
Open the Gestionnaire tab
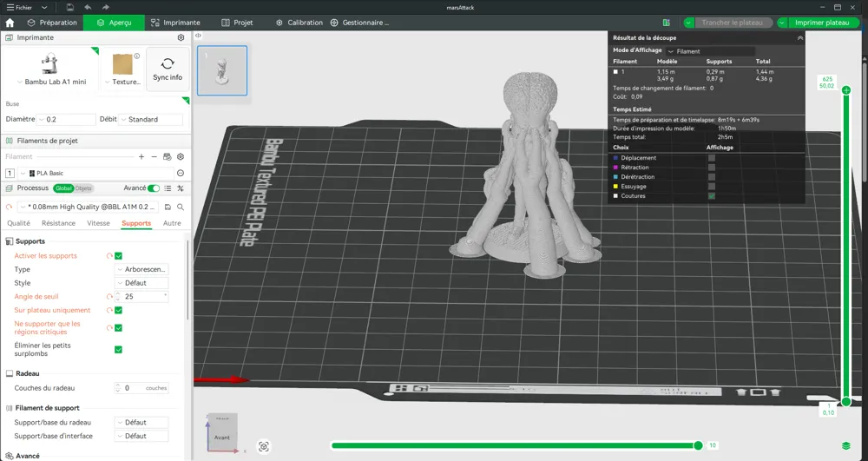coord(360,23)
